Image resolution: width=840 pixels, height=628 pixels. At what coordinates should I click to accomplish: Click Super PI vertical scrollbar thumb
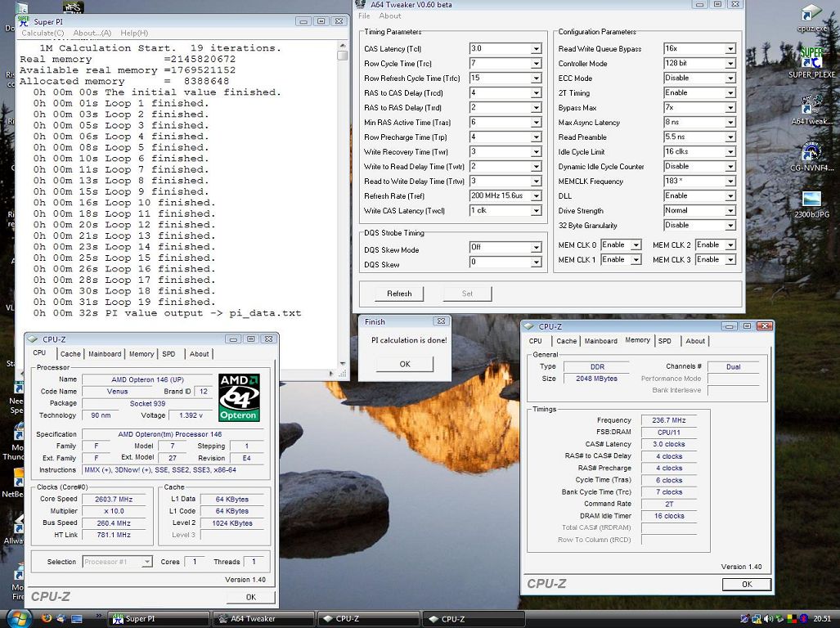[x=343, y=56]
